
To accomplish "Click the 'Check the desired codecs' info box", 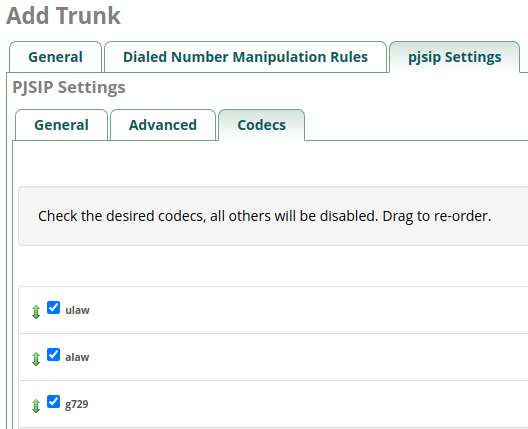I will pos(273,216).
